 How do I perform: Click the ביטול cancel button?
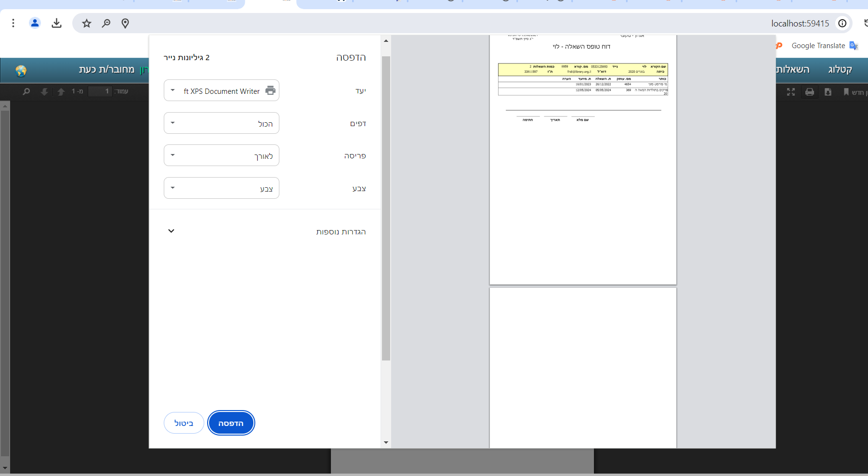(x=184, y=423)
